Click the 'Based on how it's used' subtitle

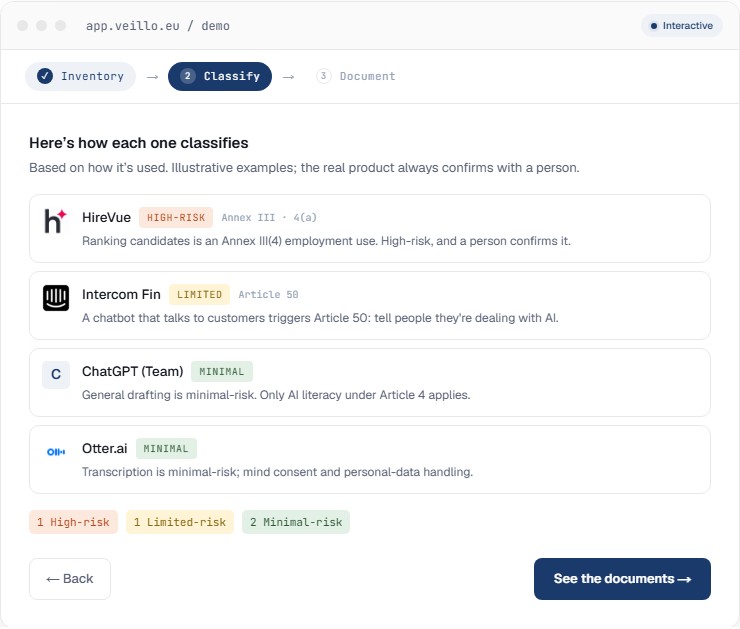(304, 168)
